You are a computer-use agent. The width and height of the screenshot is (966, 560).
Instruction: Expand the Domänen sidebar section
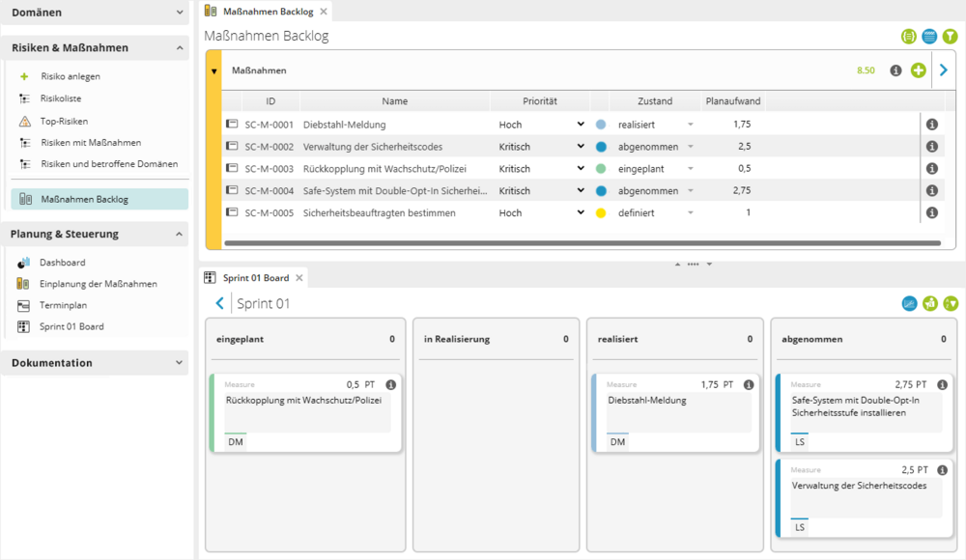coord(180,13)
